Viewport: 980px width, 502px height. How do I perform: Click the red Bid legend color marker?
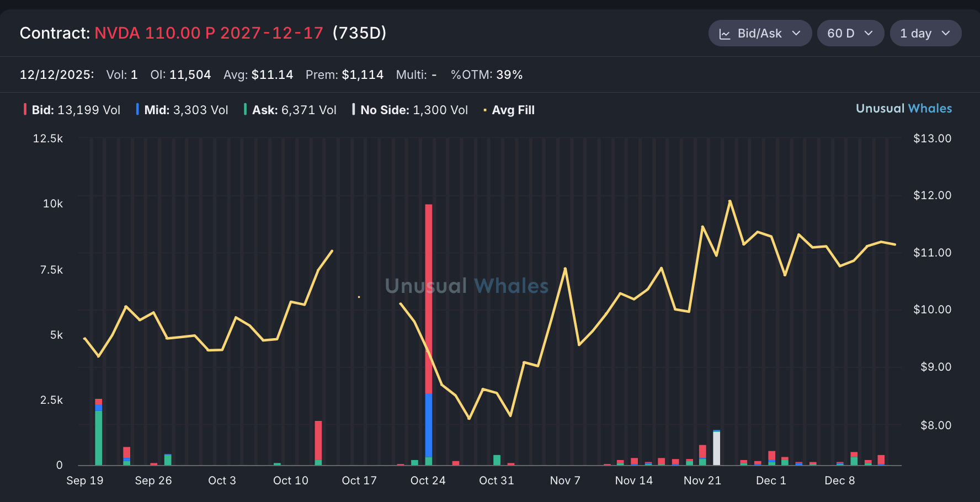(x=25, y=109)
